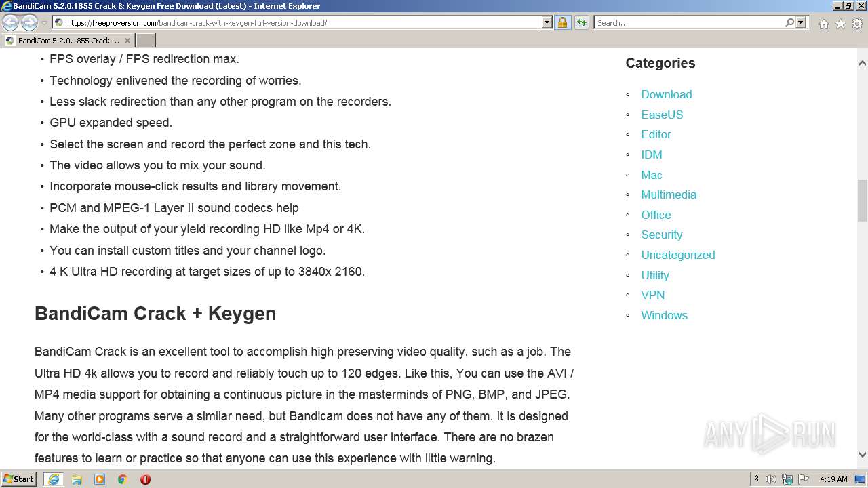
Task: Click the 'Categories' sidebar heading
Action: click(660, 63)
